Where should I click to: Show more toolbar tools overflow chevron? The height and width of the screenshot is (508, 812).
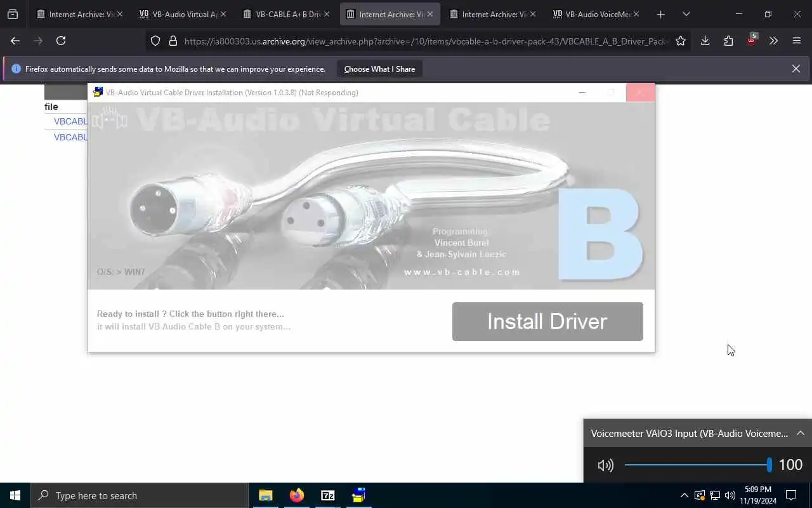coord(773,41)
